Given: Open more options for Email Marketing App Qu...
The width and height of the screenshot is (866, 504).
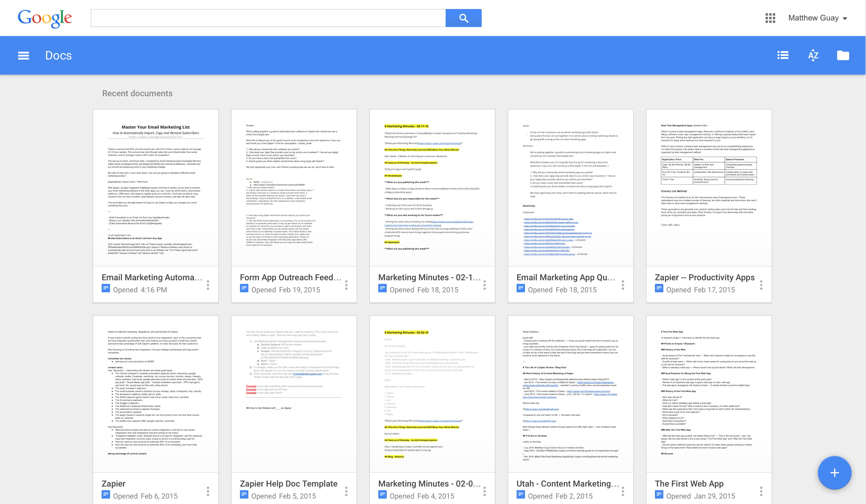Looking at the screenshot, I should 623,285.
